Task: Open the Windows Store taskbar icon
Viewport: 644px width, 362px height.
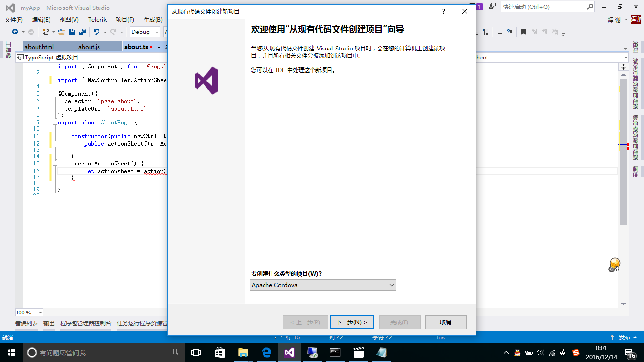Action: tap(220, 353)
